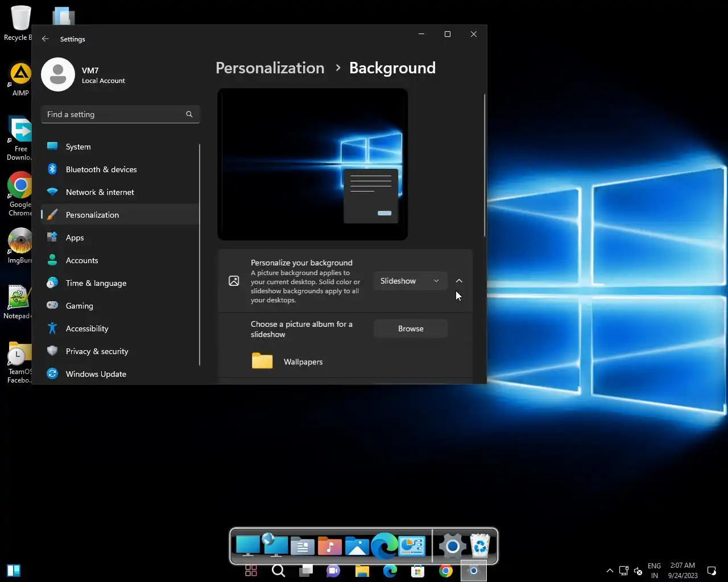Open the Settings gear in dock
Screen dimensions: 728x582
[453, 546]
